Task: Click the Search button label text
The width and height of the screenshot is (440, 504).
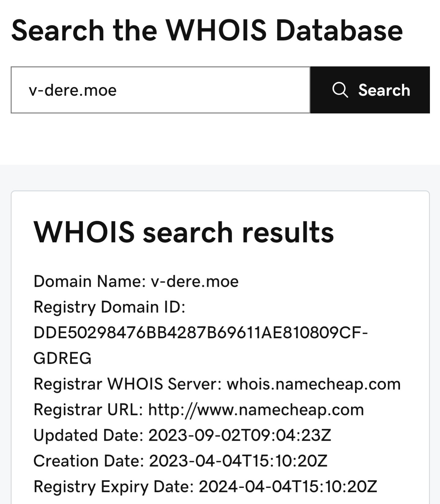Action: coord(384,90)
